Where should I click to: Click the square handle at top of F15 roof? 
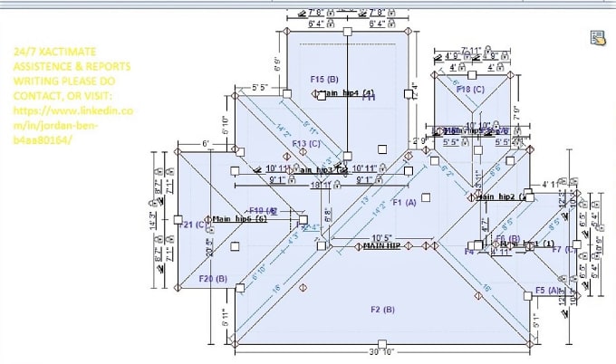[349, 32]
